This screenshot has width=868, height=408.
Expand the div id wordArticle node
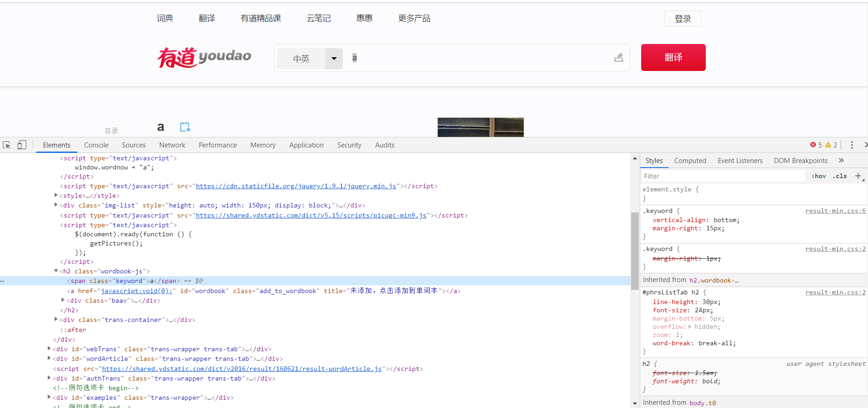coord(49,358)
